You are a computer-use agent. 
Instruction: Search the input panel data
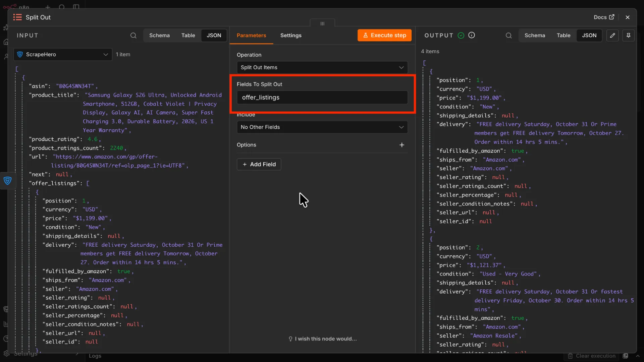click(x=133, y=36)
